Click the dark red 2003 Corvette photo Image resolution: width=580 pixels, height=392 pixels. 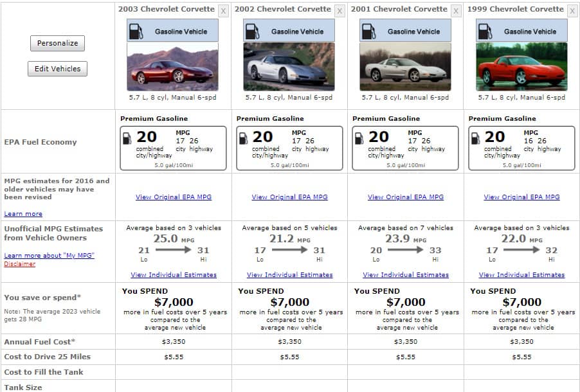tap(172, 67)
